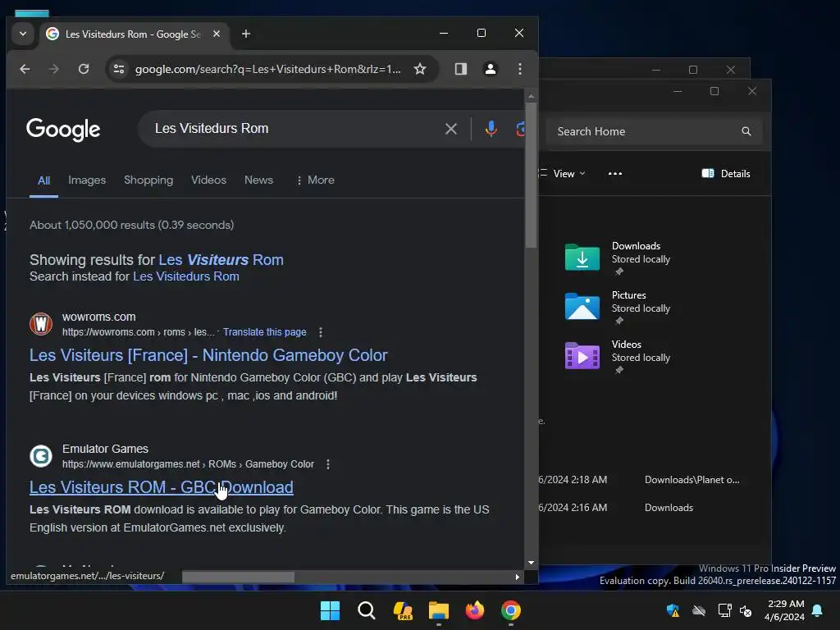Open Chrome side panel icon
The height and width of the screenshot is (630, 840).
pos(461,69)
